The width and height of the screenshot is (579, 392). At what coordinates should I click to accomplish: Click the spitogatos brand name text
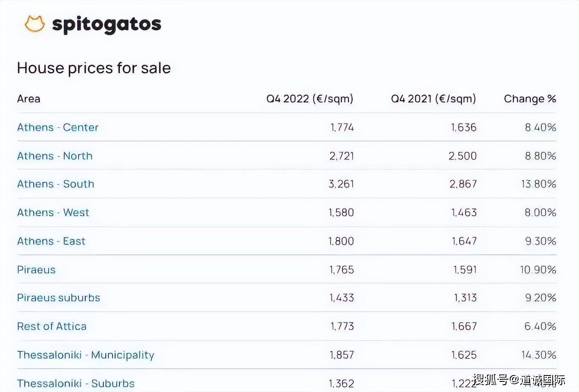107,25
